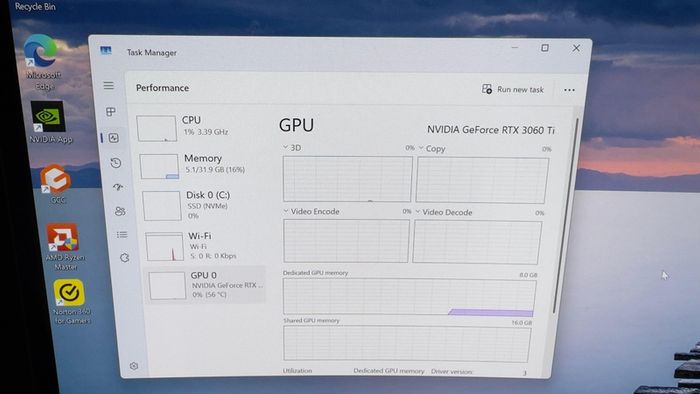The height and width of the screenshot is (394, 700).
Task: Select the Performance page icon in sidebar
Action: pyautogui.click(x=113, y=138)
